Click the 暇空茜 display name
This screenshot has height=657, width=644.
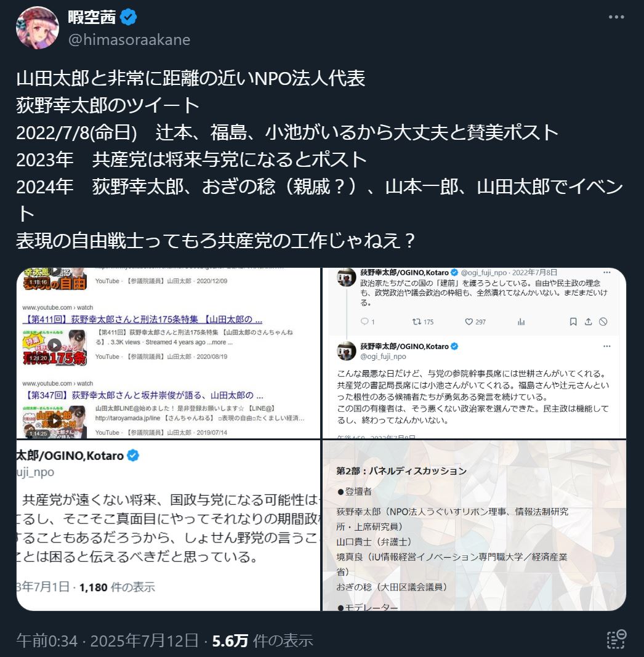tap(92, 17)
